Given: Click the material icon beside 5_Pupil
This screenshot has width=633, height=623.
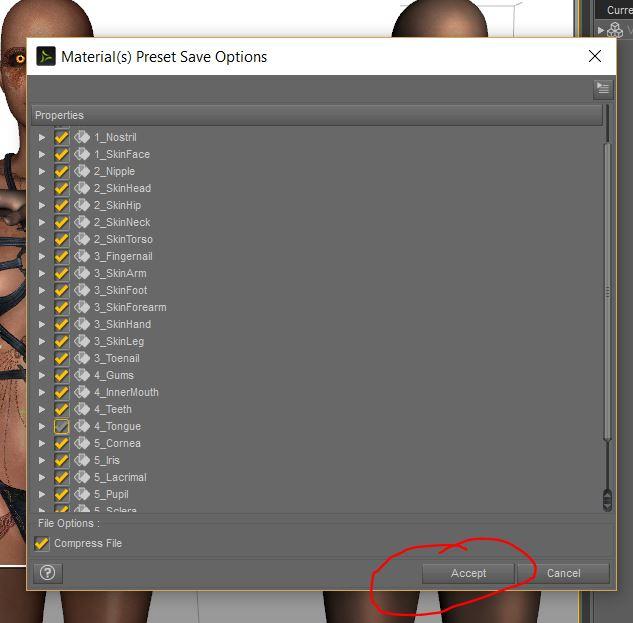Looking at the screenshot, I should 82,494.
